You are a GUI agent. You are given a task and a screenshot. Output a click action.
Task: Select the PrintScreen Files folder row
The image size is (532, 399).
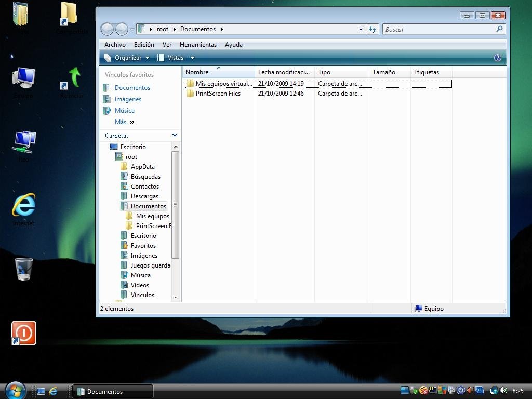pos(318,94)
